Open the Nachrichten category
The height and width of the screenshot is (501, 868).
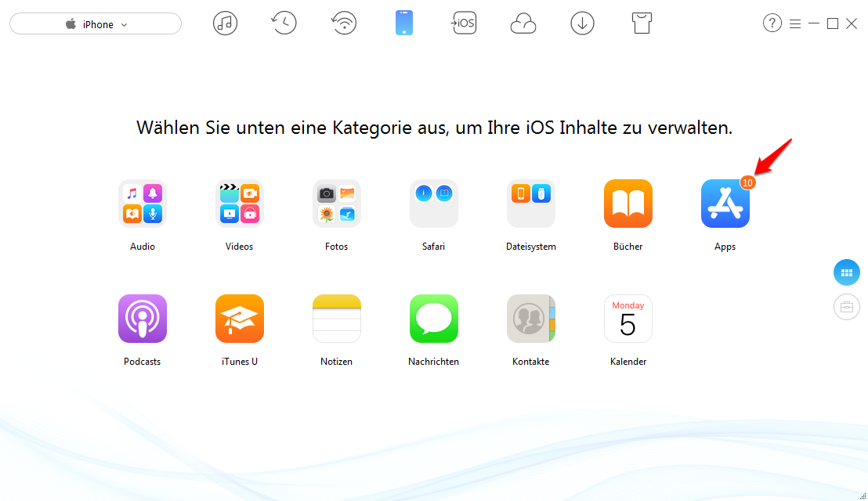pyautogui.click(x=433, y=318)
